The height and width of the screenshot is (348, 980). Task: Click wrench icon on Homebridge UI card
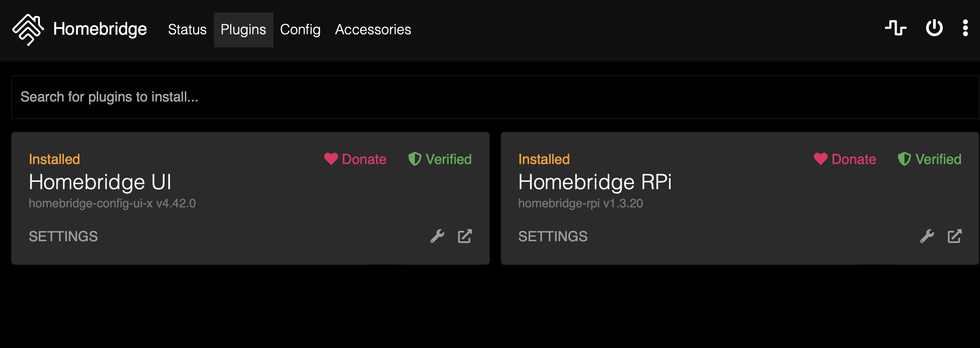coord(437,236)
